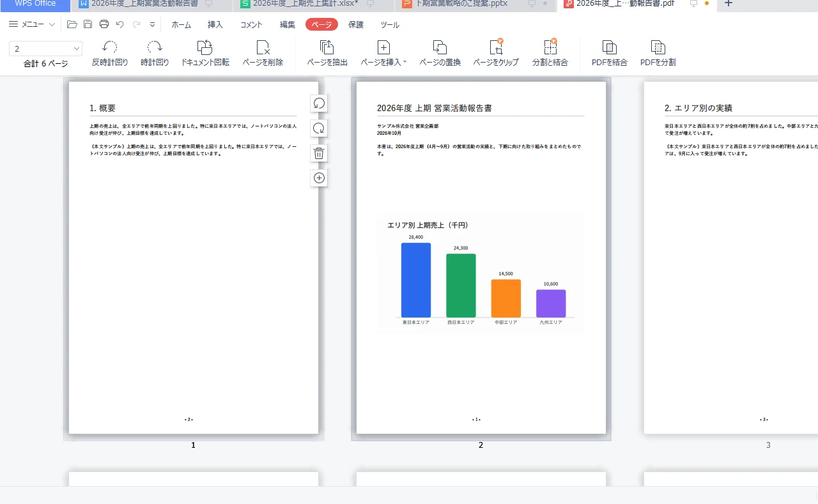Image resolution: width=818 pixels, height=504 pixels.
Task: Select the sales chart page thumbnail 2
Action: [481, 258]
